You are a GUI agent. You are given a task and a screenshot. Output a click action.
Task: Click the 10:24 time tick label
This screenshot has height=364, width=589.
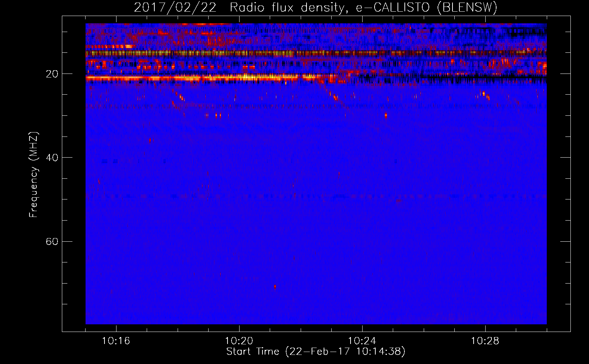point(362,341)
